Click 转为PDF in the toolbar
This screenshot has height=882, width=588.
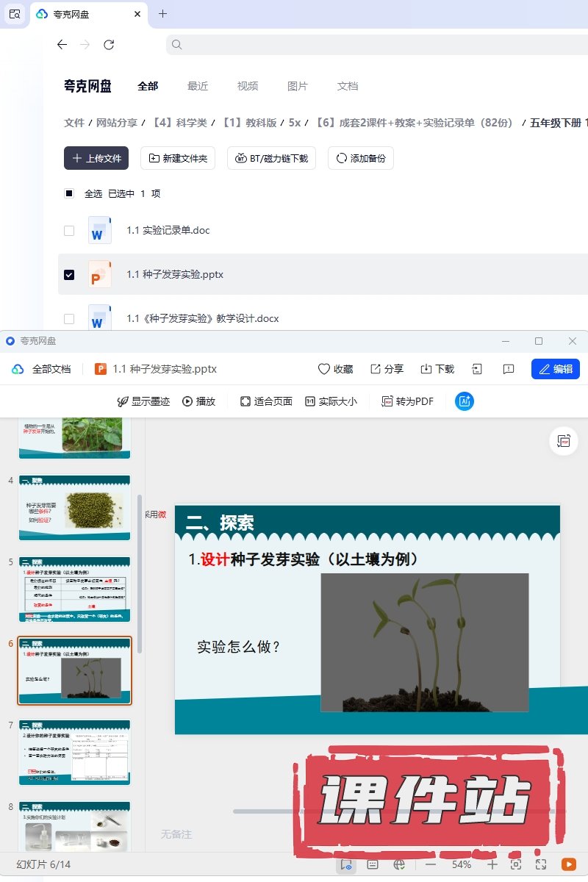point(407,401)
